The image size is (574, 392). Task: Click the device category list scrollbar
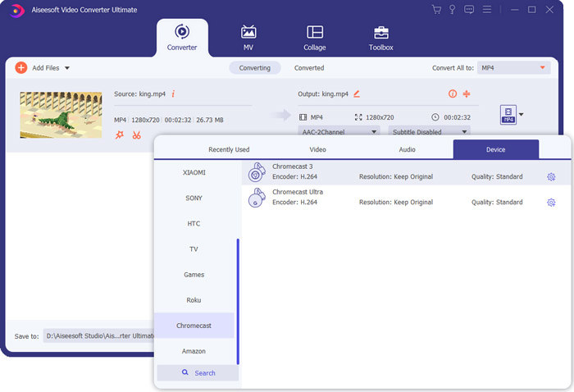point(238,301)
